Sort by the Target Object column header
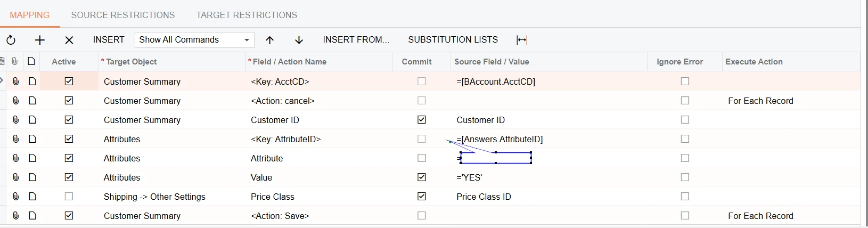Viewport: 868px width, 228px height. coord(132,62)
